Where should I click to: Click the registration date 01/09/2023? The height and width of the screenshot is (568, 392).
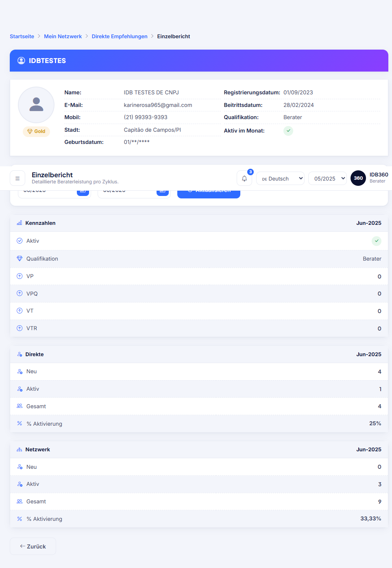(x=298, y=92)
